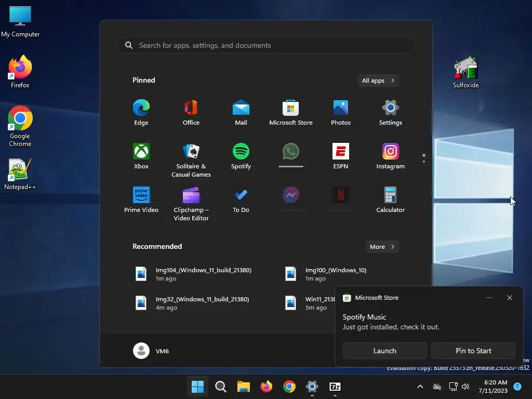
Task: Show More recommended items
Action: (x=382, y=247)
